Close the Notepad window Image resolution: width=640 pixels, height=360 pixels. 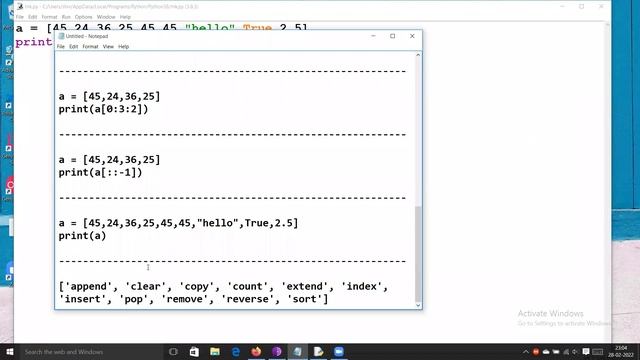[x=412, y=36]
